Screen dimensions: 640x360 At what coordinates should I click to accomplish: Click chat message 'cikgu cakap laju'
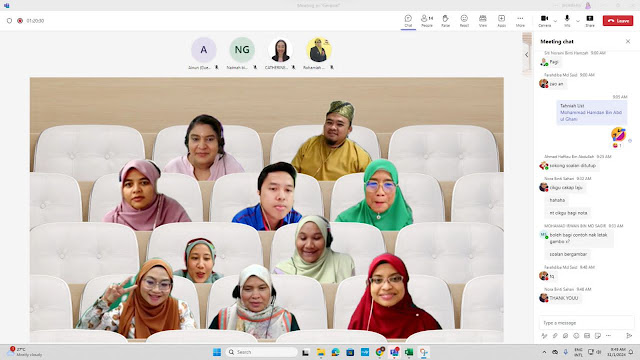[566, 187]
